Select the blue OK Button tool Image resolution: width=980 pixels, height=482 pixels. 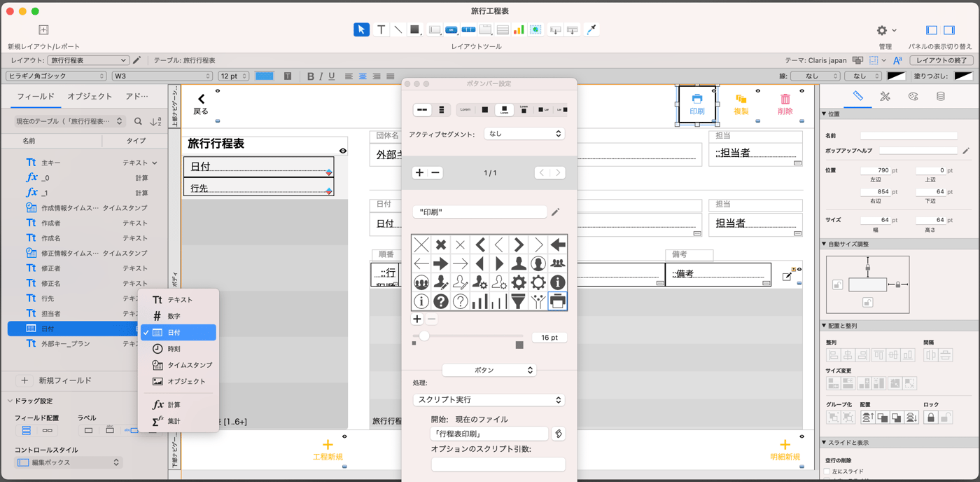[451, 29]
